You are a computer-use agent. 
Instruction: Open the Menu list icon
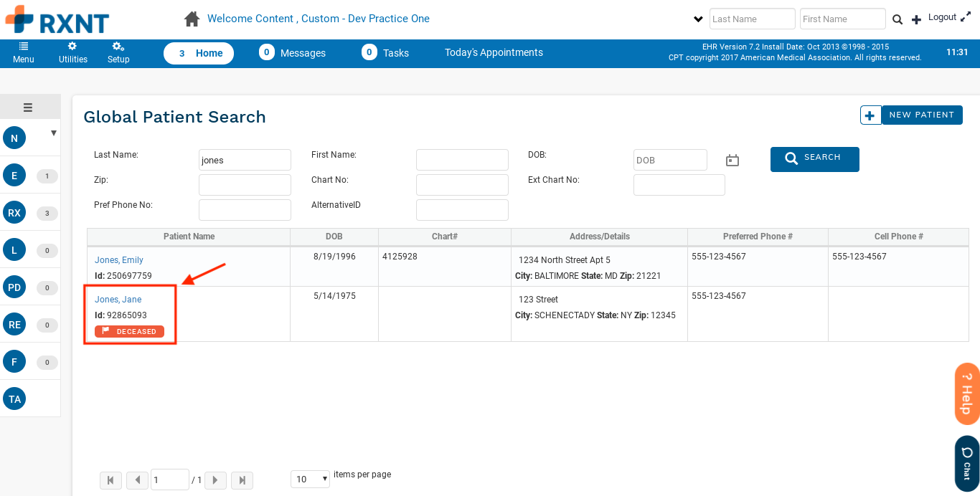[x=24, y=47]
